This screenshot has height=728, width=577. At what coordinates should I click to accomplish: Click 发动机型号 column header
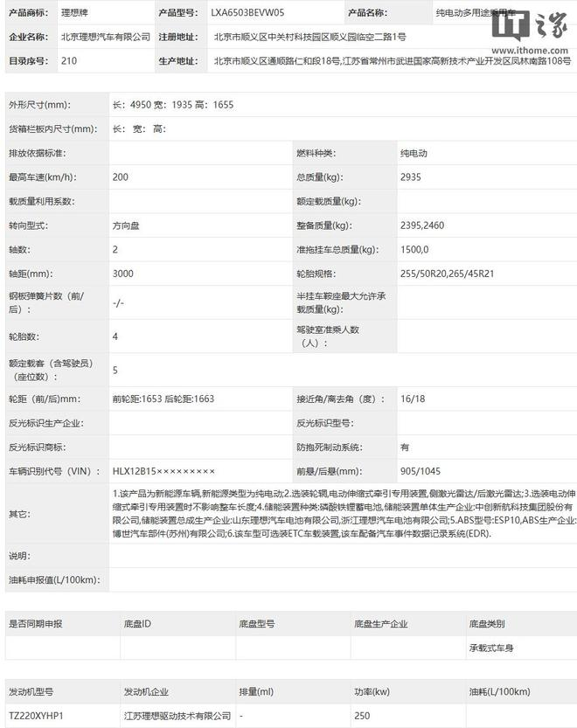pos(31,692)
